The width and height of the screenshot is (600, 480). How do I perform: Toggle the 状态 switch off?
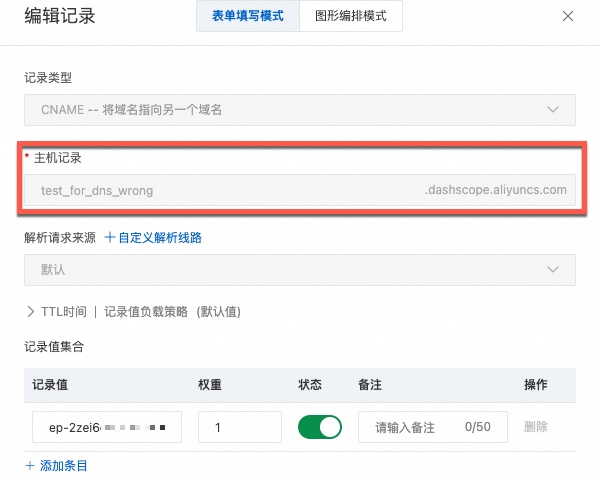tap(320, 427)
